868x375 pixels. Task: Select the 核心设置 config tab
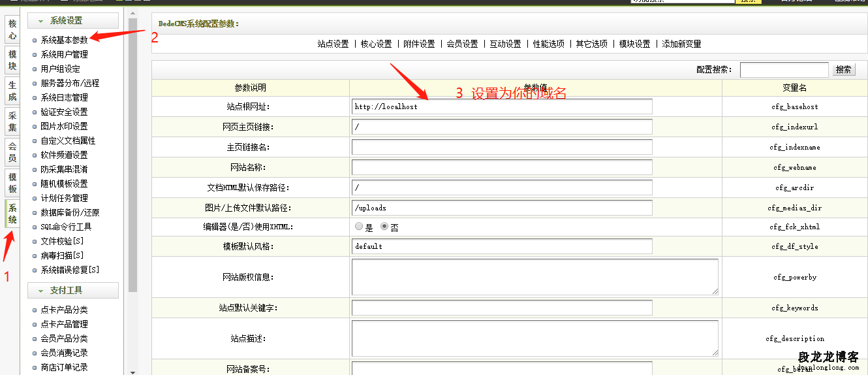(x=377, y=44)
